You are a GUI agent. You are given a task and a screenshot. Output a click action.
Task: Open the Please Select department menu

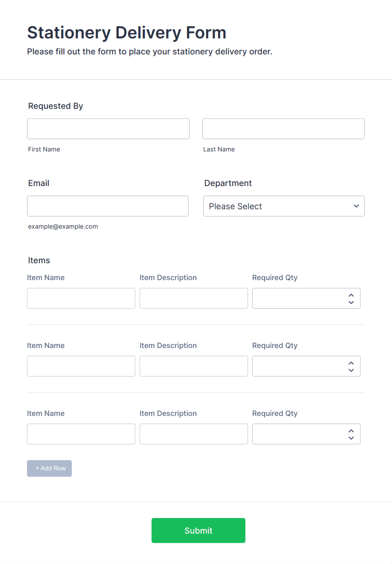click(x=284, y=206)
